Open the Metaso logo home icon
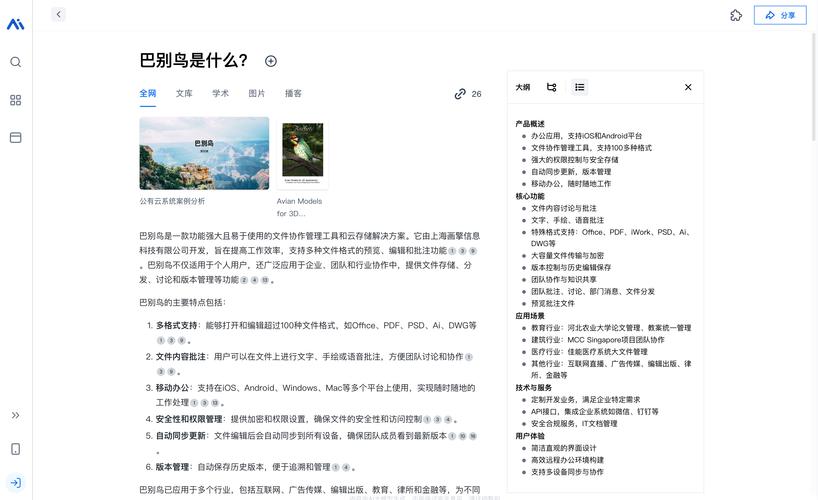Image resolution: width=818 pixels, height=500 pixels. 15,24
